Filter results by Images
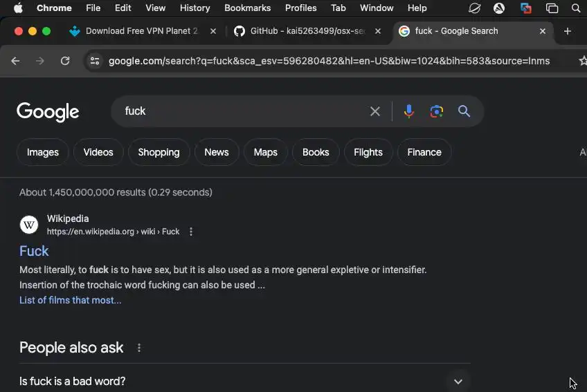Image resolution: width=587 pixels, height=392 pixels. [x=43, y=152]
